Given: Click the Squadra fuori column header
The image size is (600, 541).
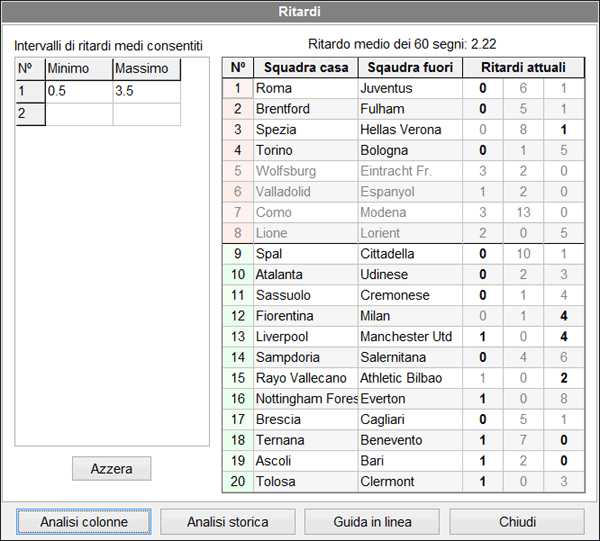Looking at the screenshot, I should (x=408, y=68).
